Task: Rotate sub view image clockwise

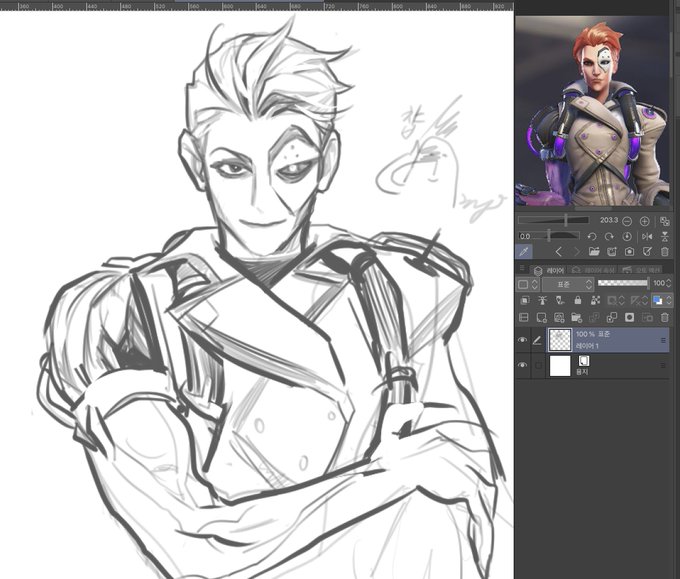Action: (609, 236)
